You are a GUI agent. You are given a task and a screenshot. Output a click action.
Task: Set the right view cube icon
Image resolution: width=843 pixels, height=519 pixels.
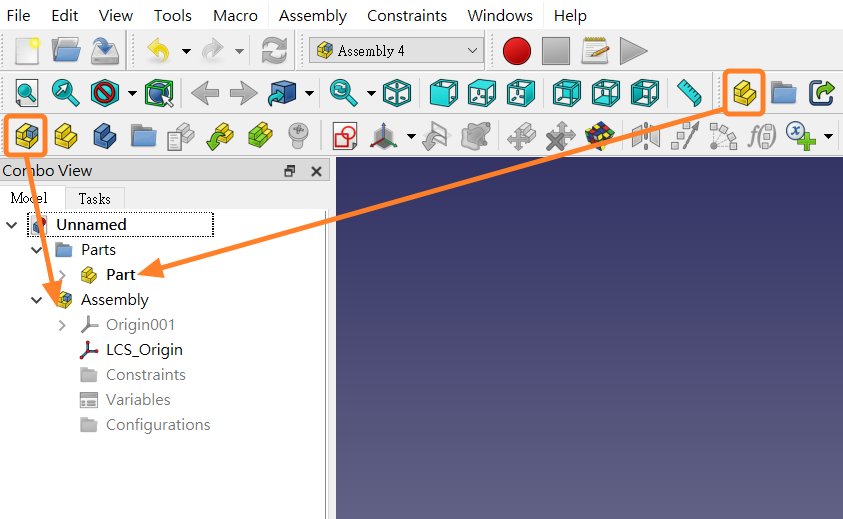click(x=521, y=93)
